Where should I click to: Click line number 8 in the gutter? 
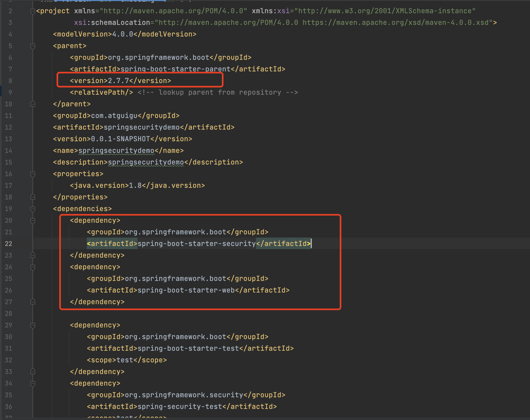[10, 81]
